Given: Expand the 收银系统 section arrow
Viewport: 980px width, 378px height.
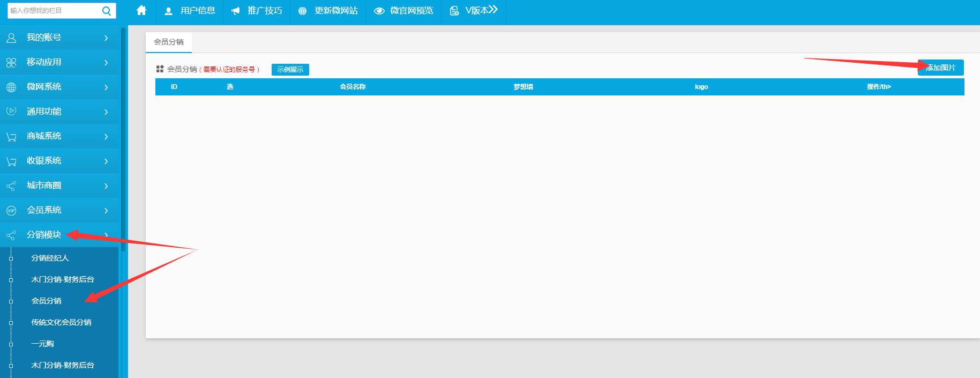Looking at the screenshot, I should [x=106, y=161].
